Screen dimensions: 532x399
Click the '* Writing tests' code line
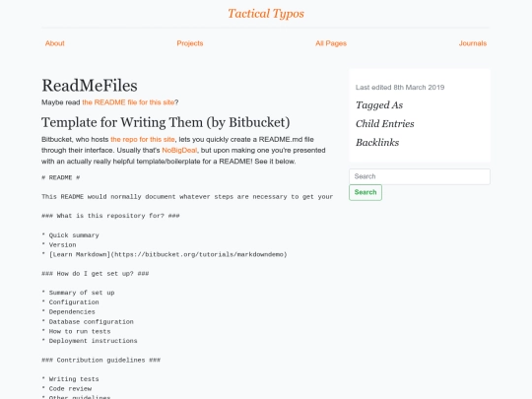click(x=70, y=379)
